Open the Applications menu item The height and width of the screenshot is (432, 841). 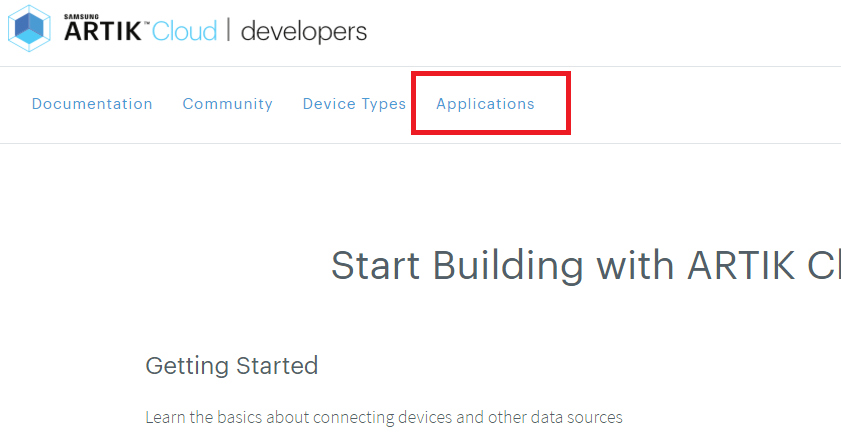(485, 104)
